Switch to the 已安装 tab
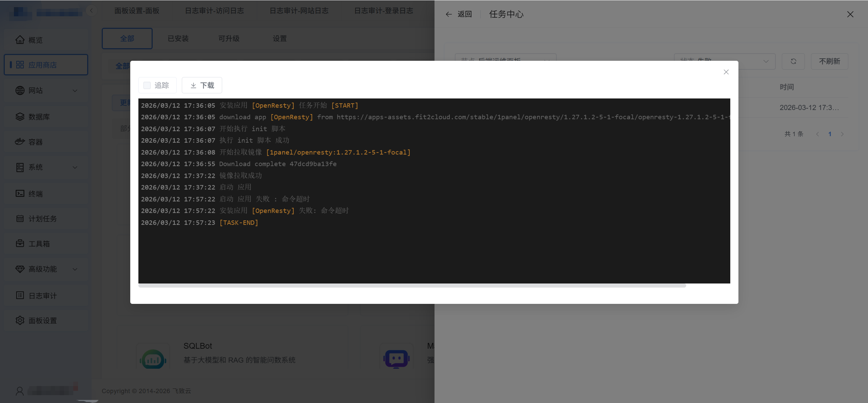Viewport: 868px width, 403px height. 178,39
